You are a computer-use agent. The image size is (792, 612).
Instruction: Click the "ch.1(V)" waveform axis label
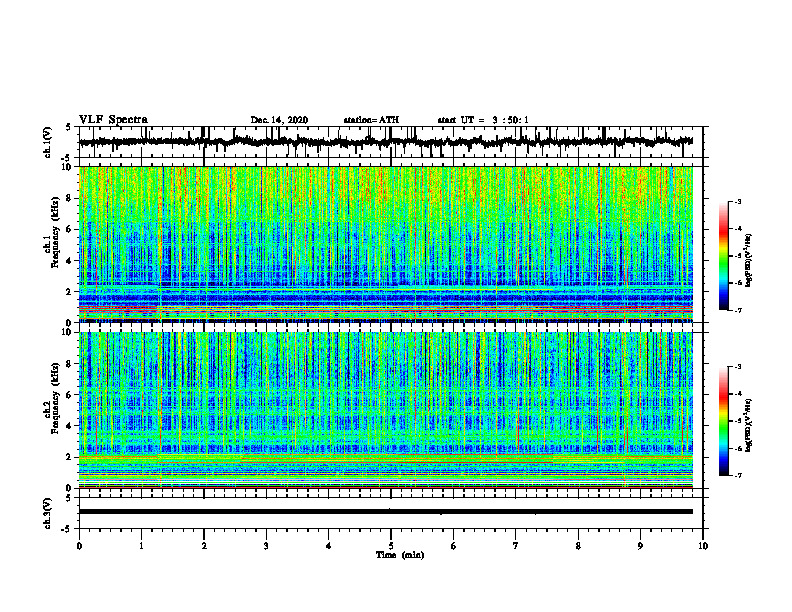[48, 142]
